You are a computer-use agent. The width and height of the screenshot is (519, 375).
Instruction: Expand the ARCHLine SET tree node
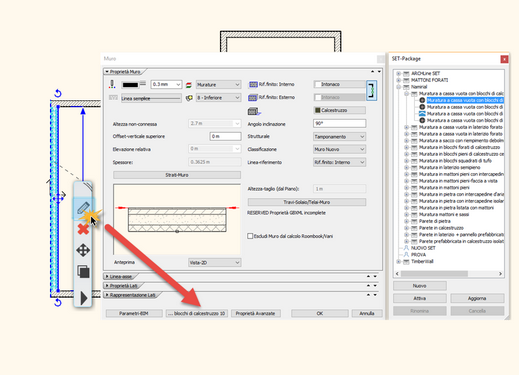398,73
